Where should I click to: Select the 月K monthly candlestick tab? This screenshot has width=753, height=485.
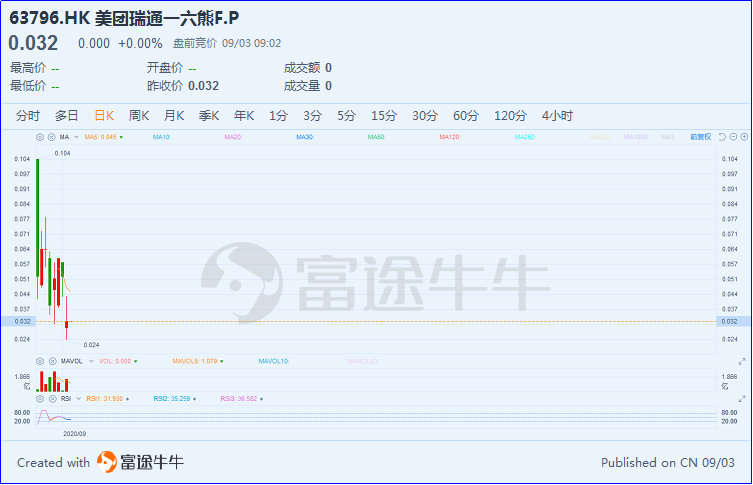174,116
